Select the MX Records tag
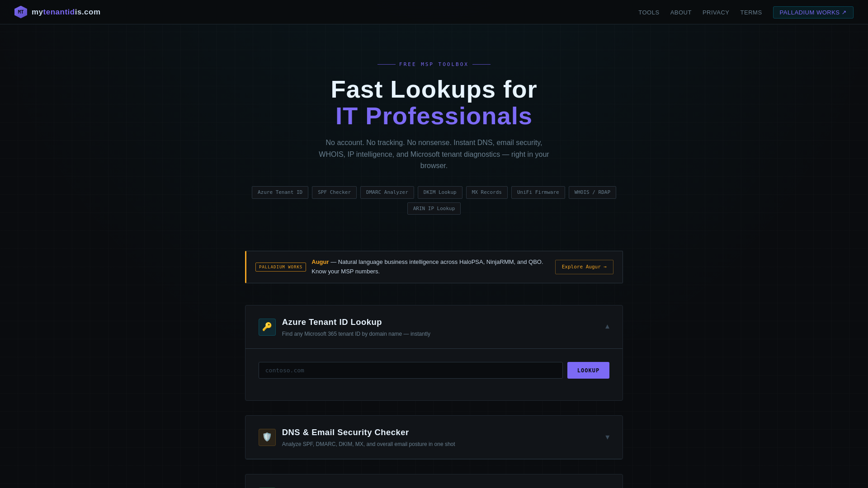Viewport: 868px width, 488px height. pyautogui.click(x=486, y=192)
